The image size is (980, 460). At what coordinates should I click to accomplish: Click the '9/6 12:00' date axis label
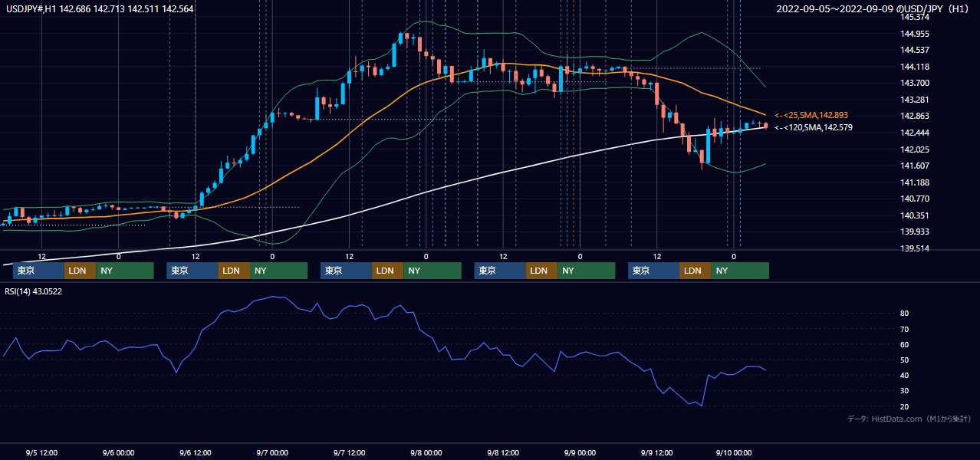click(x=195, y=452)
